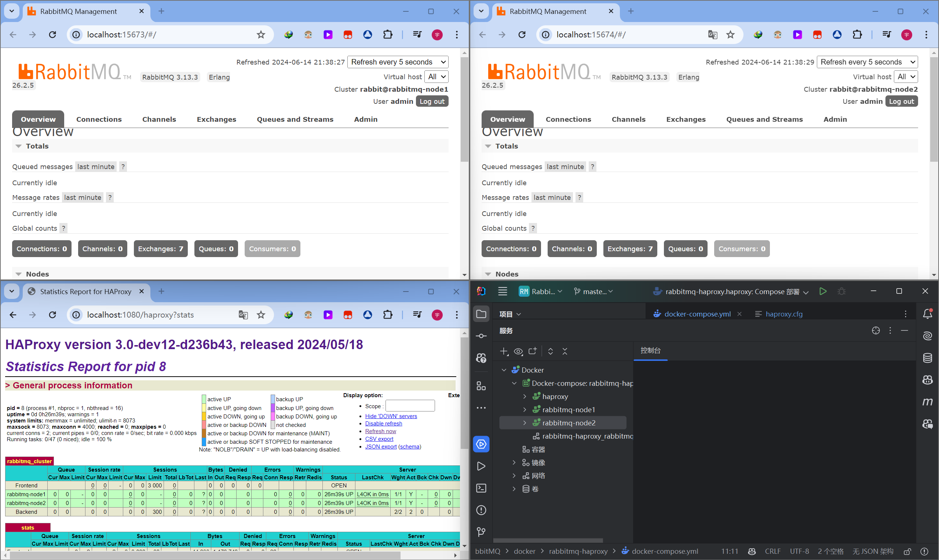Open the Maven 'm' icon on IDE right bar
939x560 pixels.
(927, 402)
